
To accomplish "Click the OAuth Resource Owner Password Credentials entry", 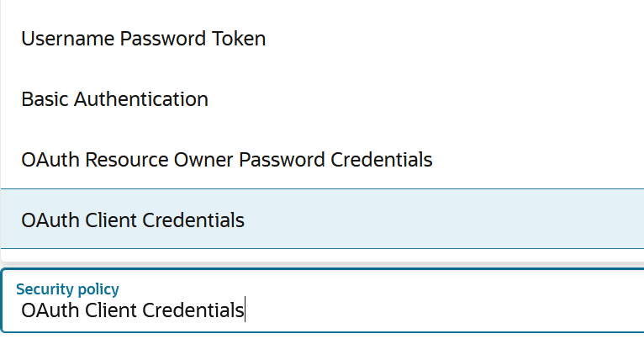I will [x=227, y=159].
